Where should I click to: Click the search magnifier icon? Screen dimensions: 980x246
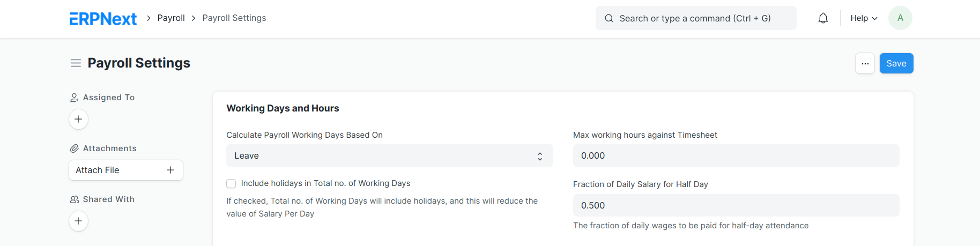tap(609, 18)
